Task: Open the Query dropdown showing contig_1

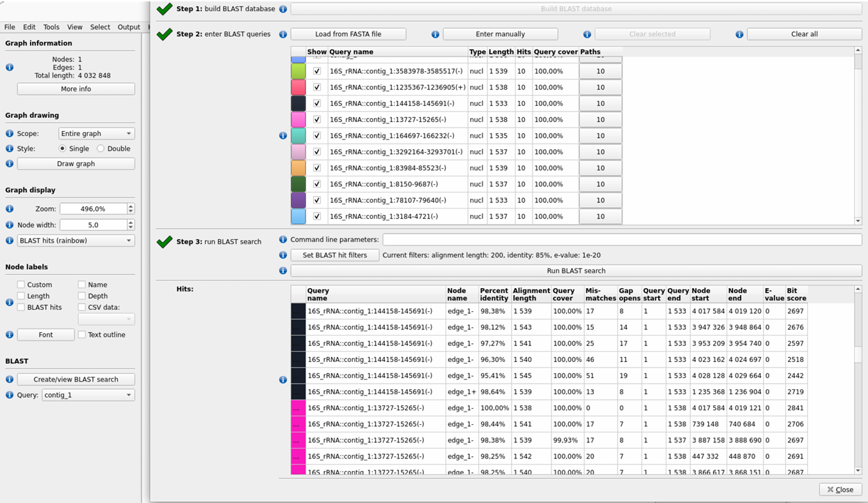Action: pyautogui.click(x=88, y=395)
